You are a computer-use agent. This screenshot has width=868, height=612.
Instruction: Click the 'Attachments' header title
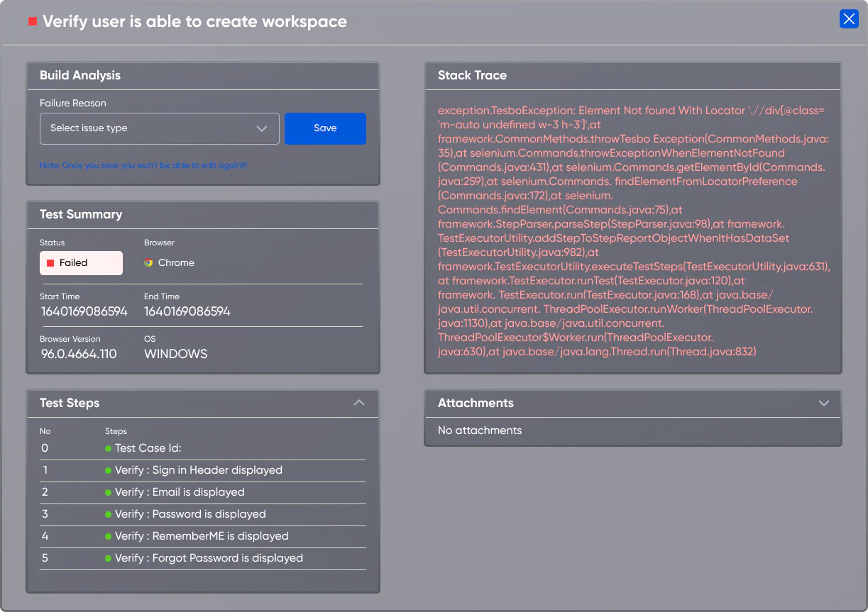click(x=476, y=403)
